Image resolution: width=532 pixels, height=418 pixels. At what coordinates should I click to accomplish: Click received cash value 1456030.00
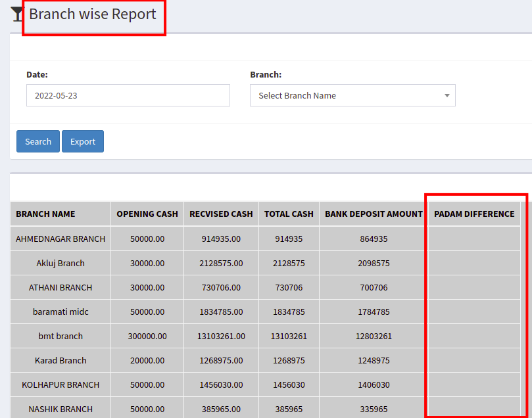click(x=221, y=384)
